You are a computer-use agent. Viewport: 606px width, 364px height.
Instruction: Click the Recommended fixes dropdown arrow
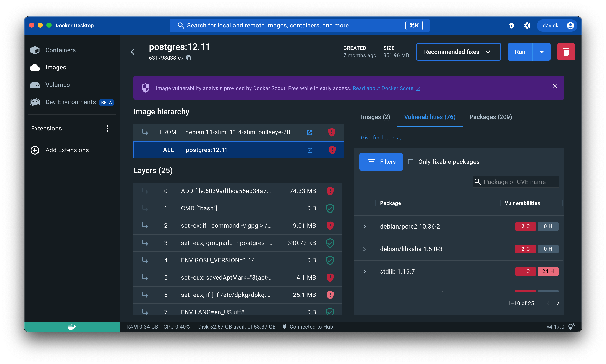click(488, 52)
